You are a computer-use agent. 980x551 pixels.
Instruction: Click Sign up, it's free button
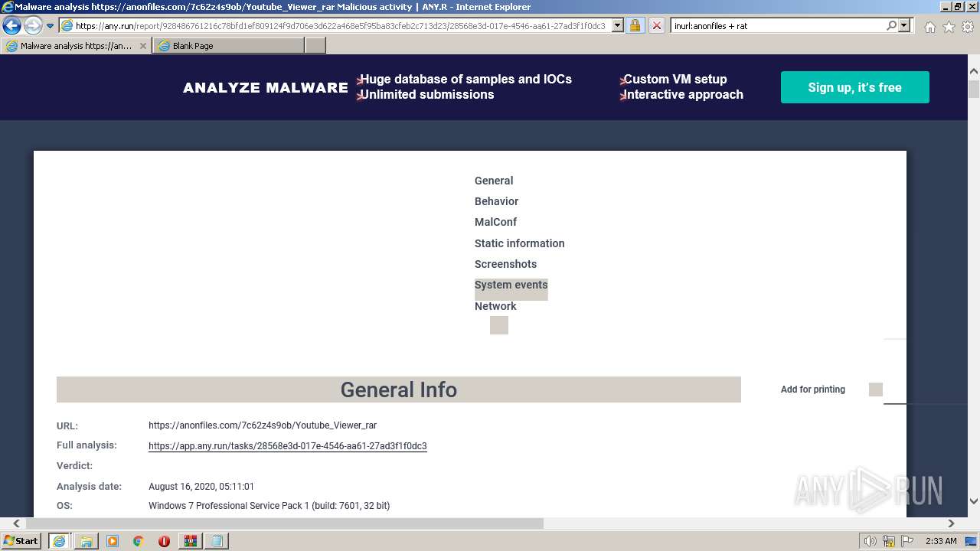click(x=854, y=87)
